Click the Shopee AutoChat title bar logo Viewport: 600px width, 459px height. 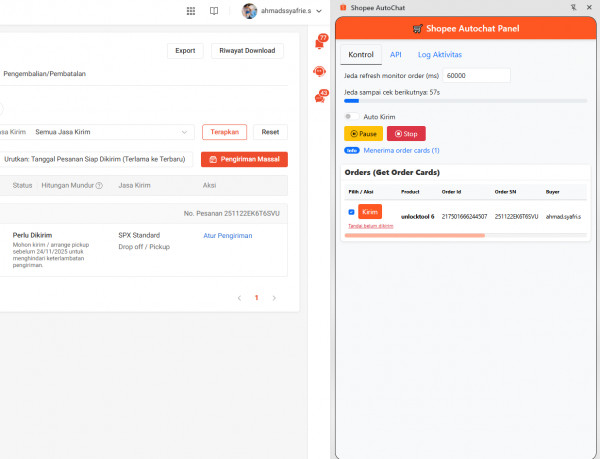[343, 8]
